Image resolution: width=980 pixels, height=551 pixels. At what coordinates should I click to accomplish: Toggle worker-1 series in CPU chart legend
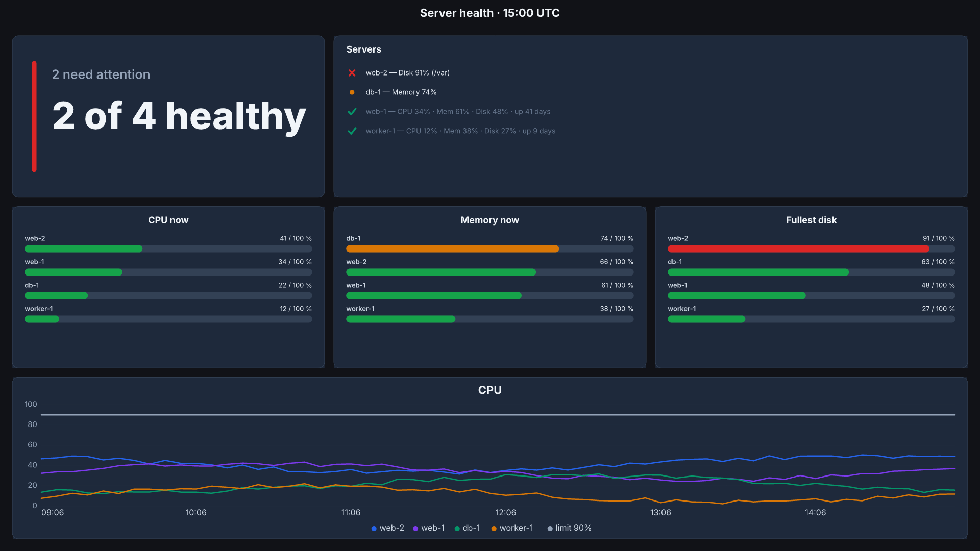click(512, 528)
